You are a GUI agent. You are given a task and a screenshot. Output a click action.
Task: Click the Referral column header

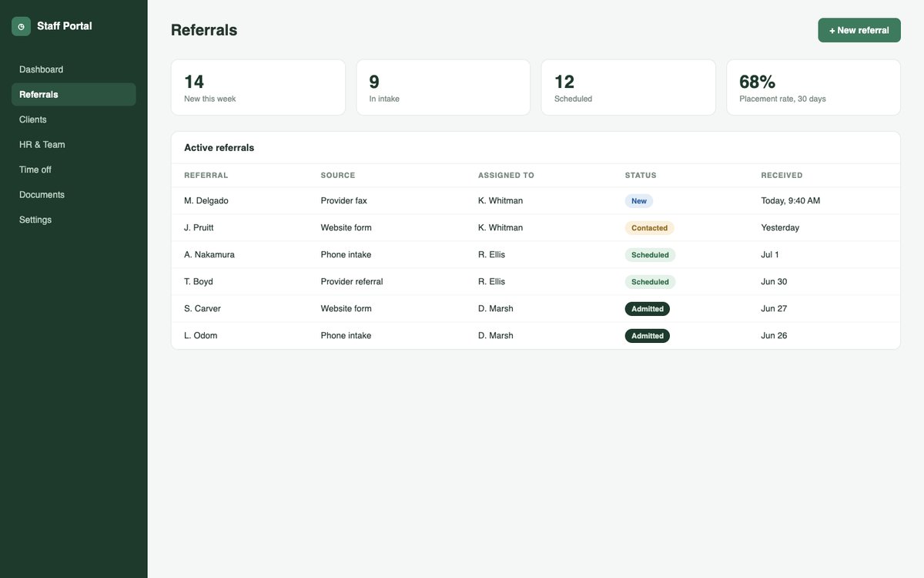(x=206, y=176)
